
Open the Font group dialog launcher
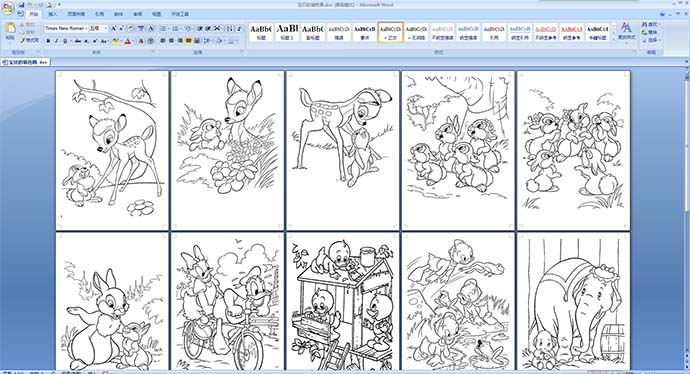point(153,51)
